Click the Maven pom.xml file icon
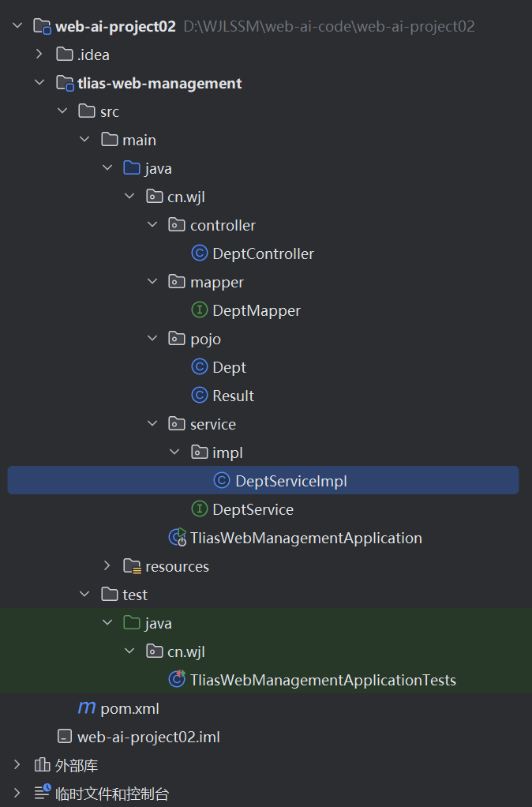Screen dimensions: 532x807 tap(87, 708)
